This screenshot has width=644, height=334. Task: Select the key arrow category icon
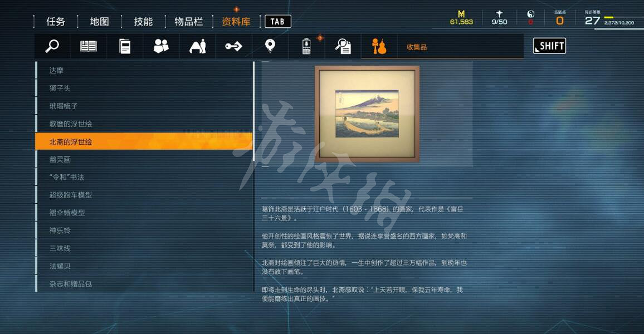233,46
